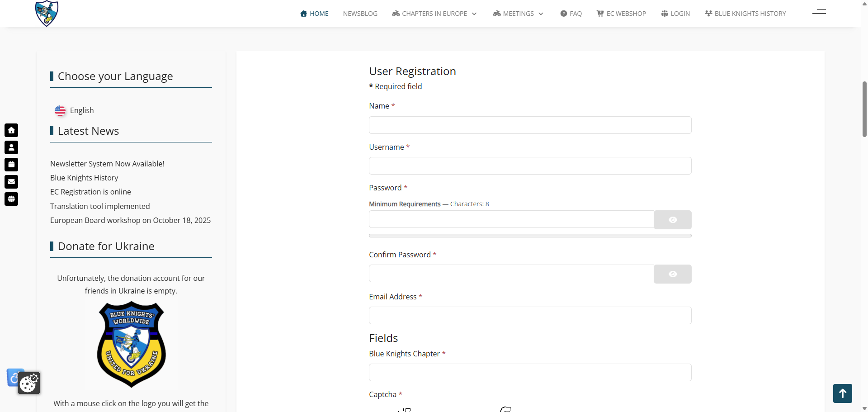This screenshot has width=868, height=412.
Task: Click the scroll-to-top arrow button
Action: tap(842, 393)
